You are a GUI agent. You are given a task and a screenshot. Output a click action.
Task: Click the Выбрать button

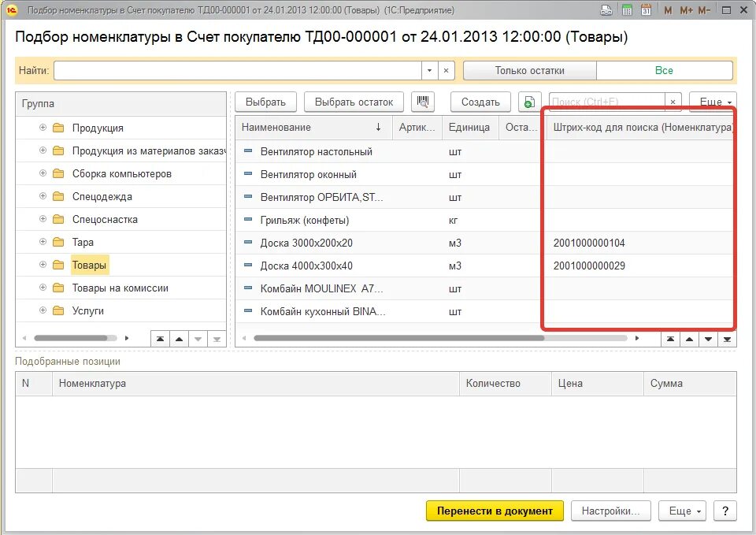click(265, 102)
